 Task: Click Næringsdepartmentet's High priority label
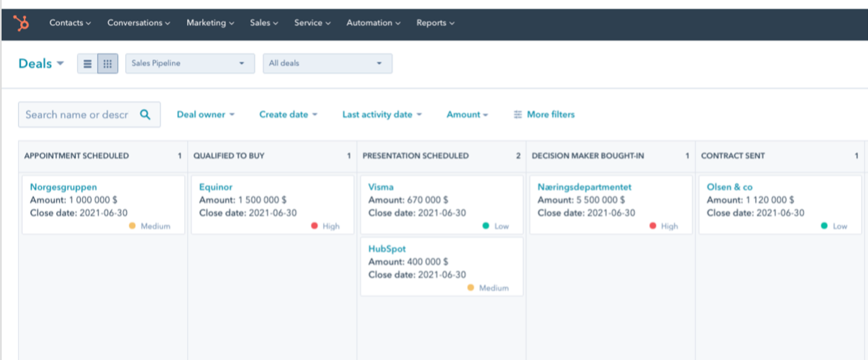[669, 225]
